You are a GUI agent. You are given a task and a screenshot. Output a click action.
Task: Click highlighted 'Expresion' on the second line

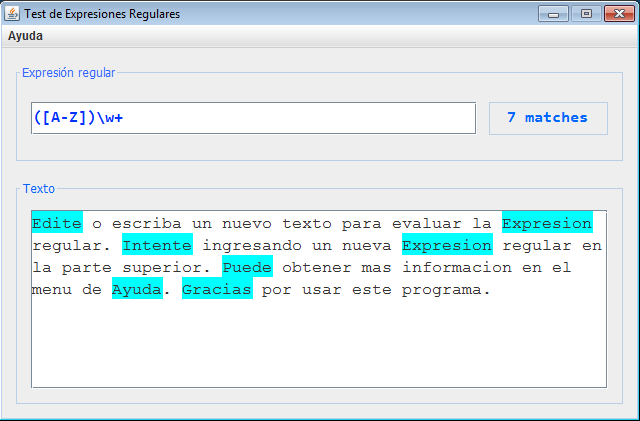tap(447, 245)
